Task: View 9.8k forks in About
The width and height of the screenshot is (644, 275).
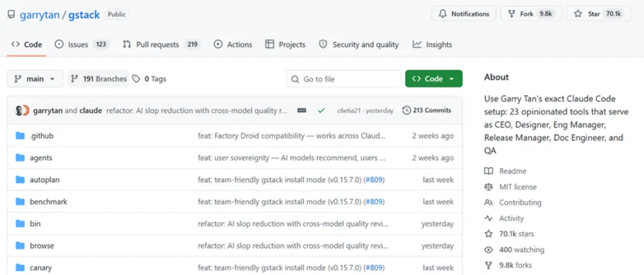Action: pos(516,265)
